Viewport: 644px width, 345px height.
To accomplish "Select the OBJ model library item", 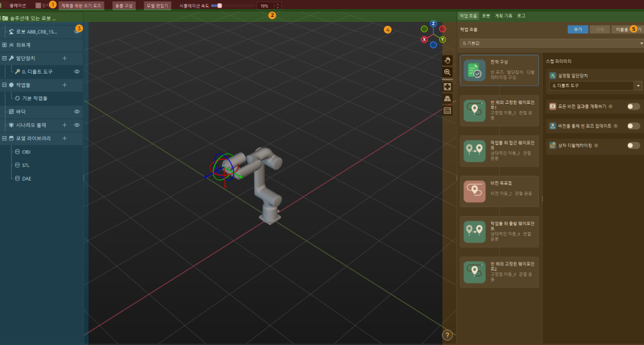I will point(26,152).
